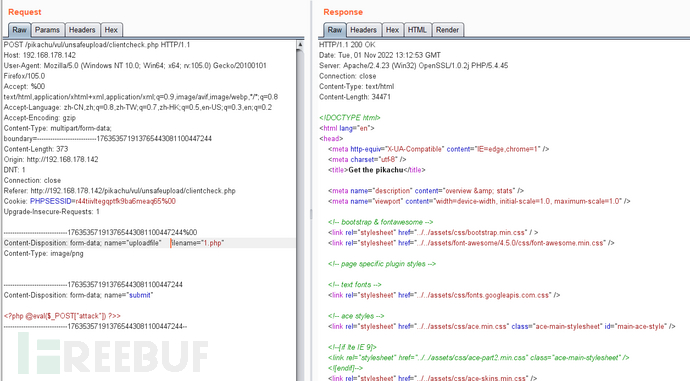This screenshot has width=690, height=381.
Task: Click the User-Agent Mozilla/5.0 line
Action: (x=135, y=66)
